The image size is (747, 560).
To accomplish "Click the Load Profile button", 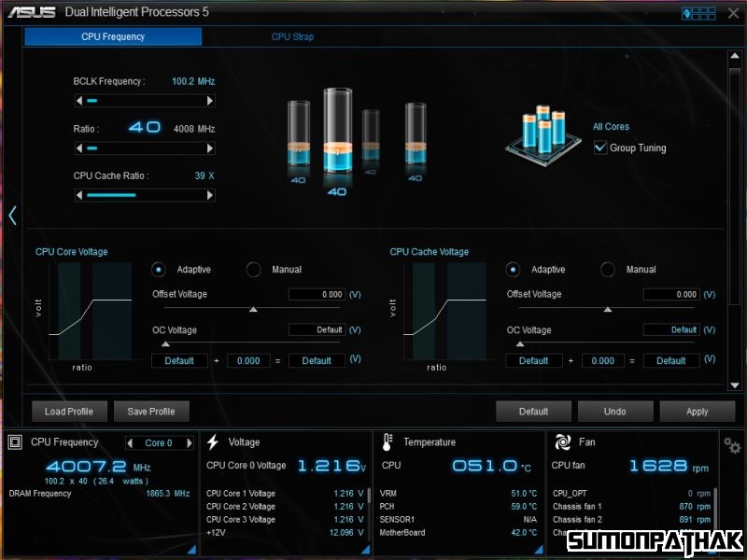I will click(x=69, y=412).
